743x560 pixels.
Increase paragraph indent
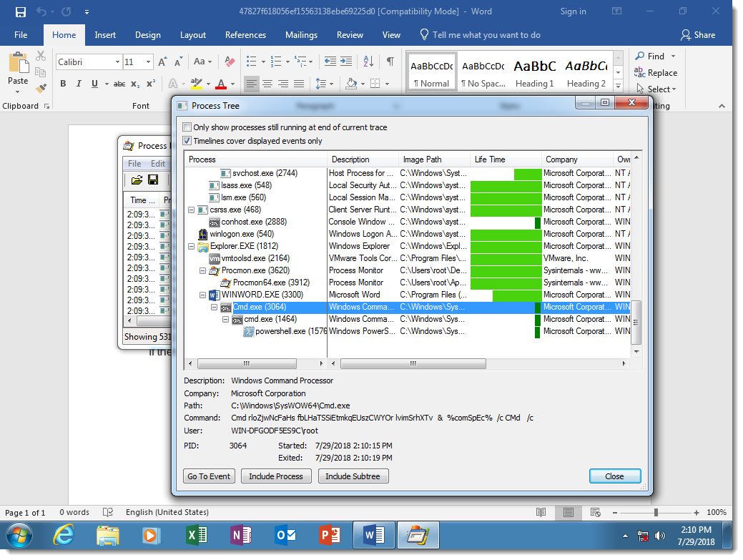point(346,62)
